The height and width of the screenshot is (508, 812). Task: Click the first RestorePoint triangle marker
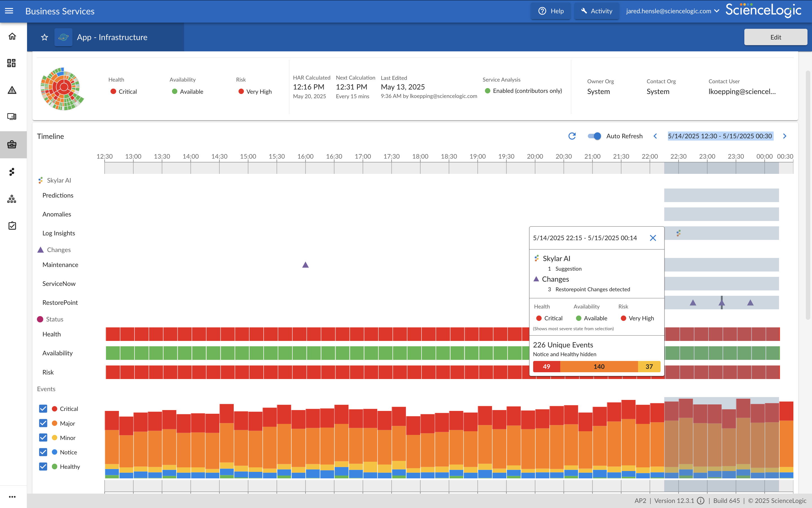tap(693, 303)
